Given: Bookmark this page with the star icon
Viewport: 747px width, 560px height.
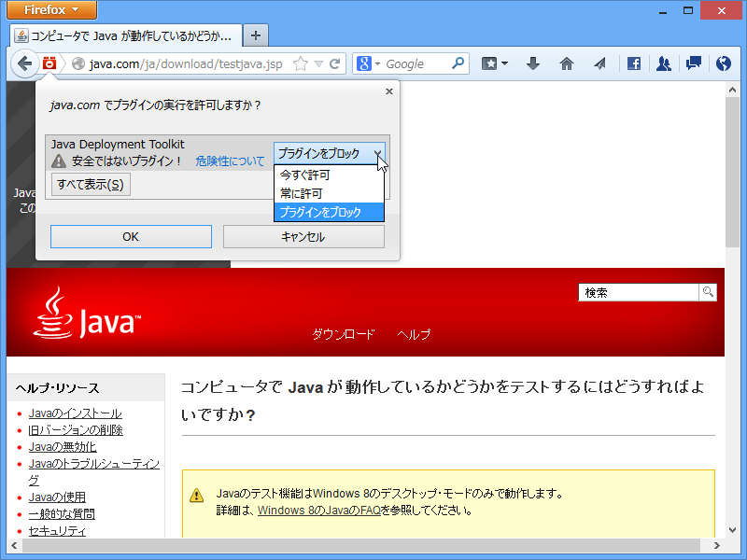Looking at the screenshot, I should click(301, 63).
